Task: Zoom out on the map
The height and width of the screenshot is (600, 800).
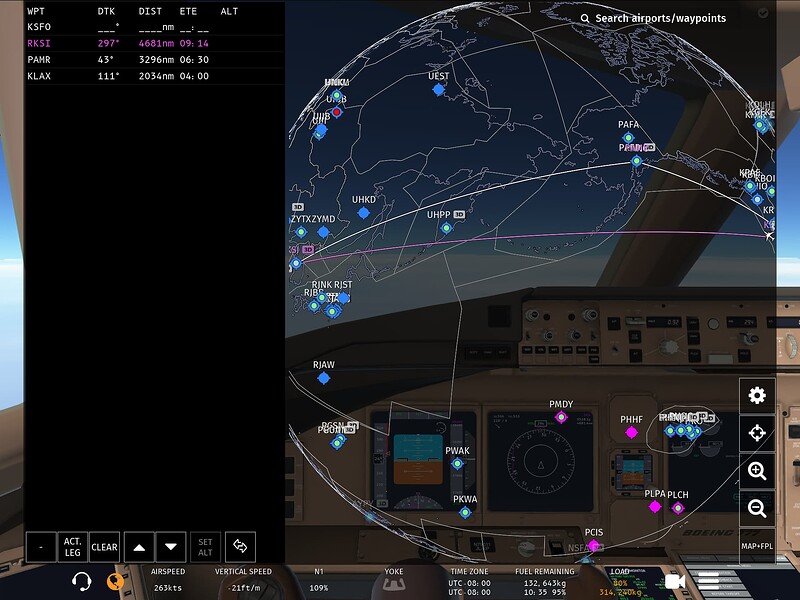Action: (x=757, y=508)
